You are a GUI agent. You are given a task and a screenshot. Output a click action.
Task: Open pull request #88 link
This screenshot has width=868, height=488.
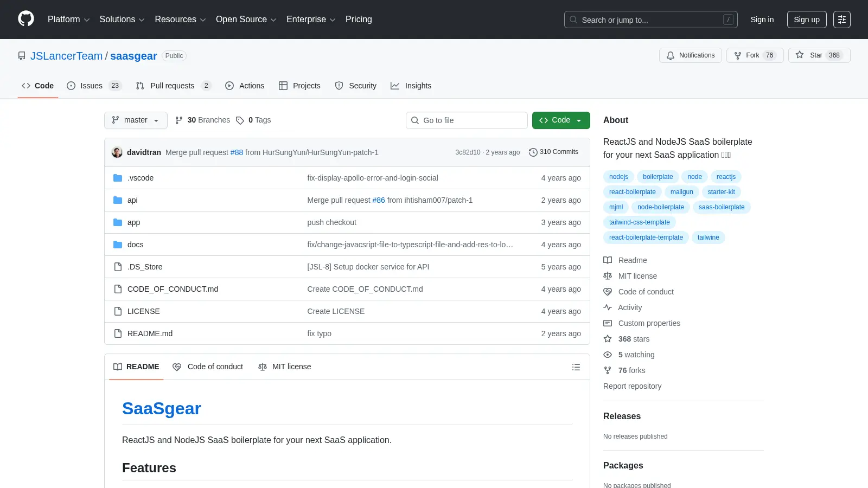[237, 152]
